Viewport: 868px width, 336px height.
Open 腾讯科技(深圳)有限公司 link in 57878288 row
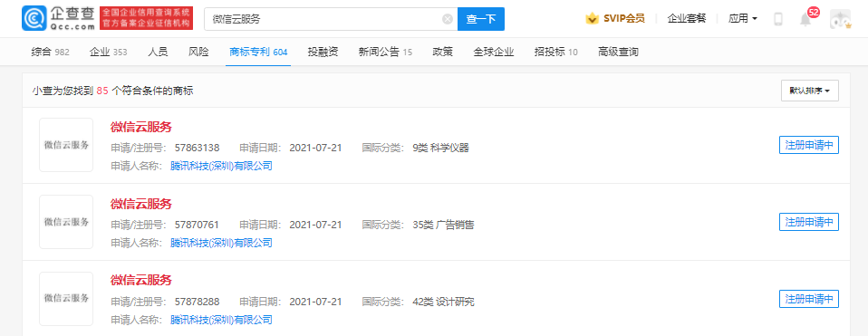pos(221,320)
